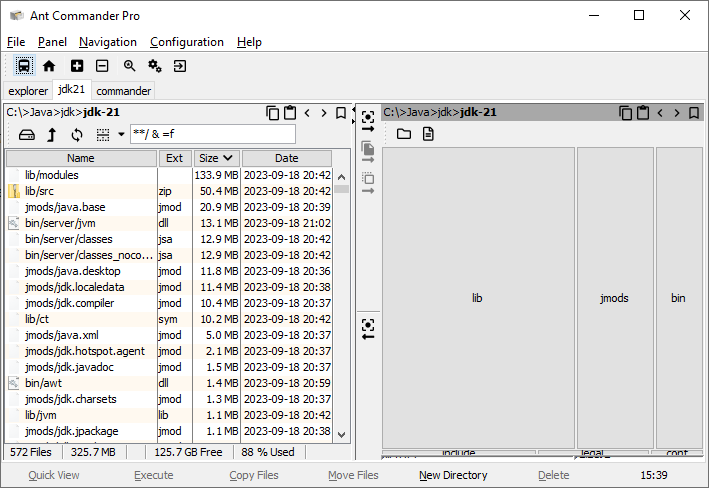Select the bin block in treemap
Viewport: 709px width, 488px height.
[x=678, y=298]
